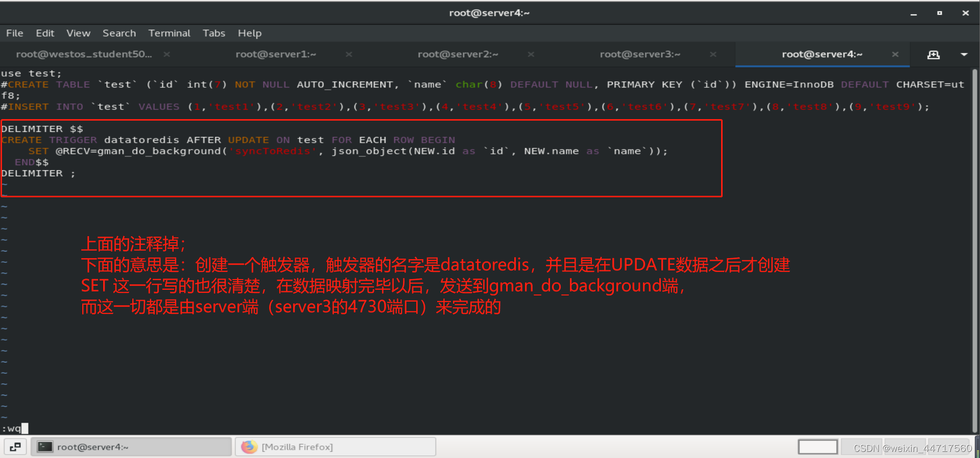Close the root@server3 tab
This screenshot has width=980, height=458.
click(713, 54)
